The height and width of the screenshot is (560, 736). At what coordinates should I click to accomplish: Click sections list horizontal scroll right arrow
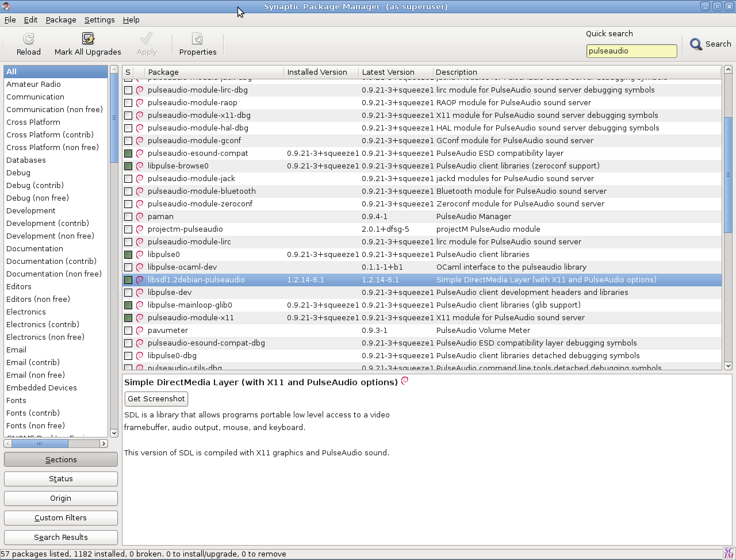[x=103, y=443]
